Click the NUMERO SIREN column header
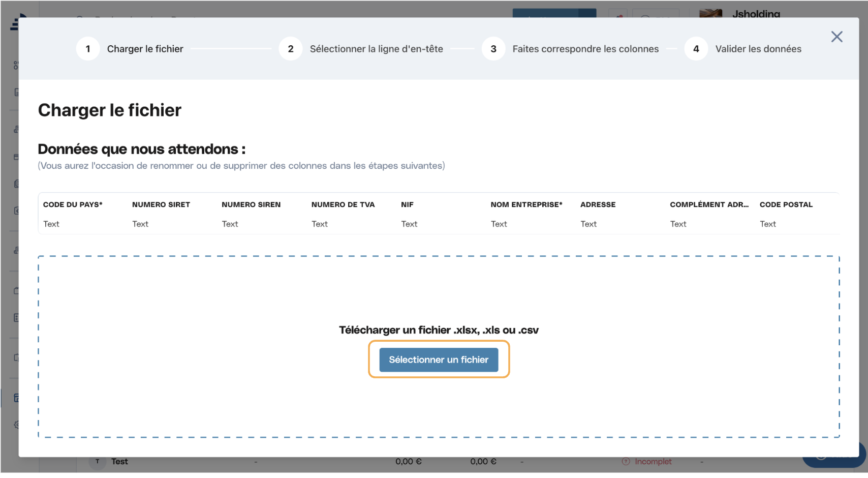Viewport: 868px width, 478px height. point(251,204)
